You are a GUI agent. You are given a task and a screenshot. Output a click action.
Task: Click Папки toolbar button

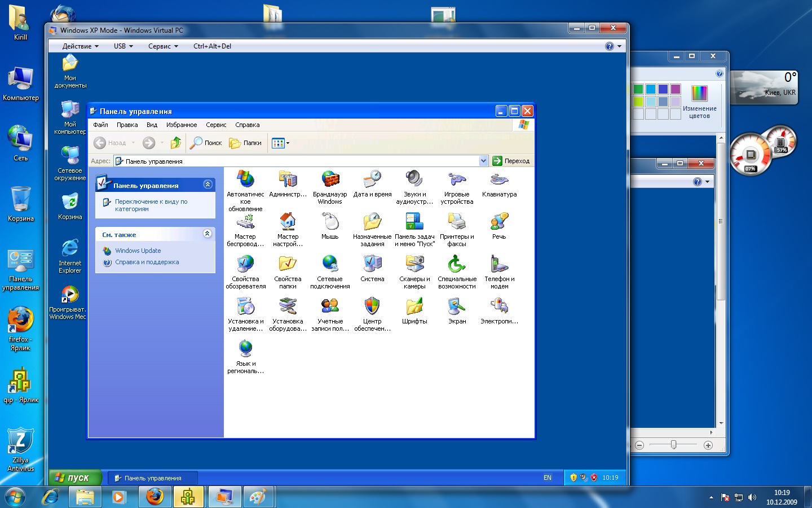(x=245, y=143)
